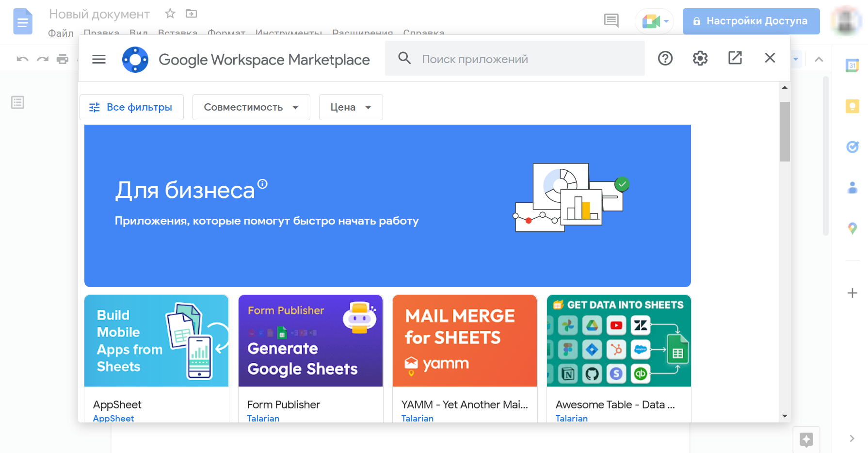Click the Google Workspace Marketplace logo
868x453 pixels.
coord(135,60)
